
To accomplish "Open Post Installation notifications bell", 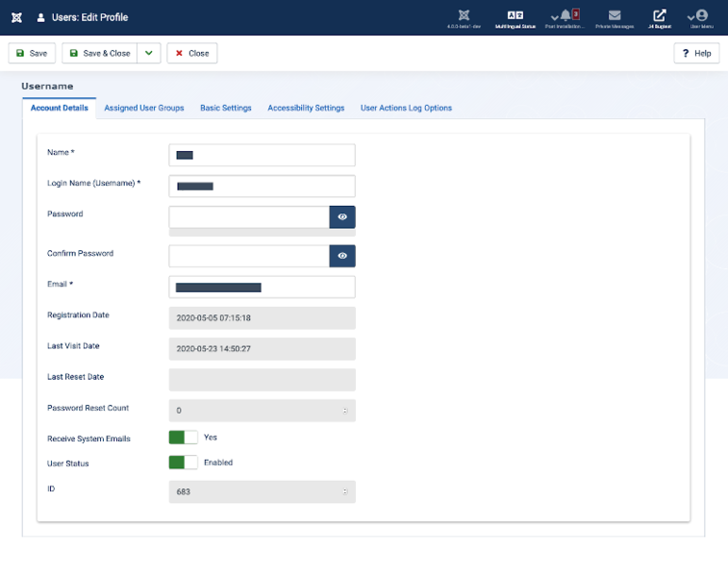I will [565, 15].
